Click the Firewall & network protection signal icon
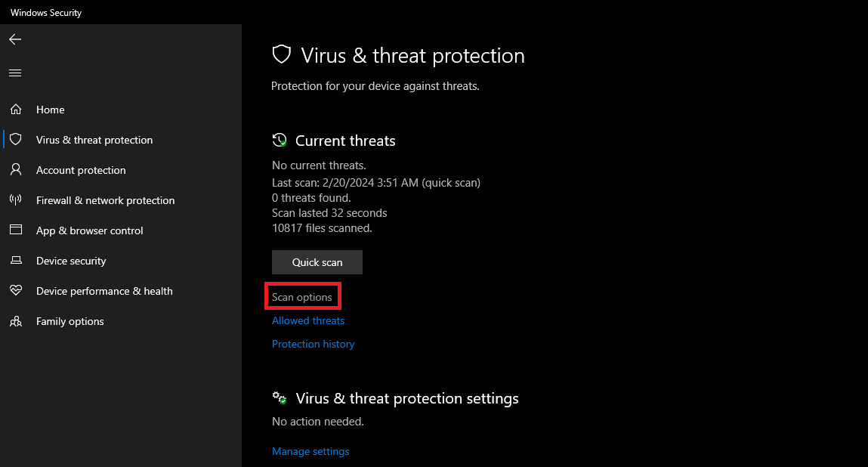 click(15, 199)
